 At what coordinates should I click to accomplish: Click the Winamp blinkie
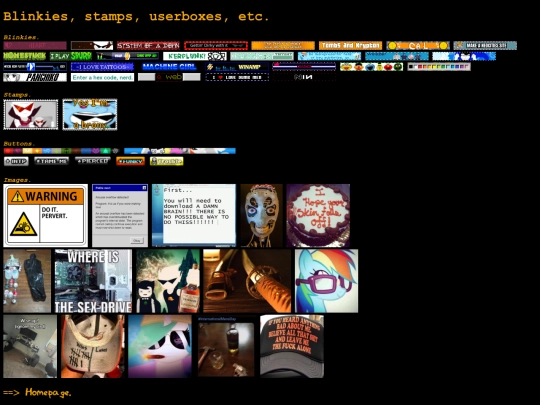tap(237, 67)
